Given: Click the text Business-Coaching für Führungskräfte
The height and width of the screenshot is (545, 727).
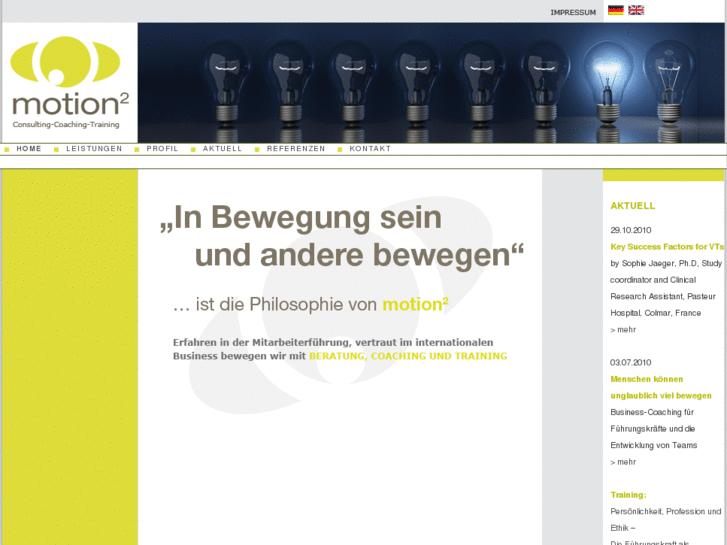Looking at the screenshot, I should [652, 420].
